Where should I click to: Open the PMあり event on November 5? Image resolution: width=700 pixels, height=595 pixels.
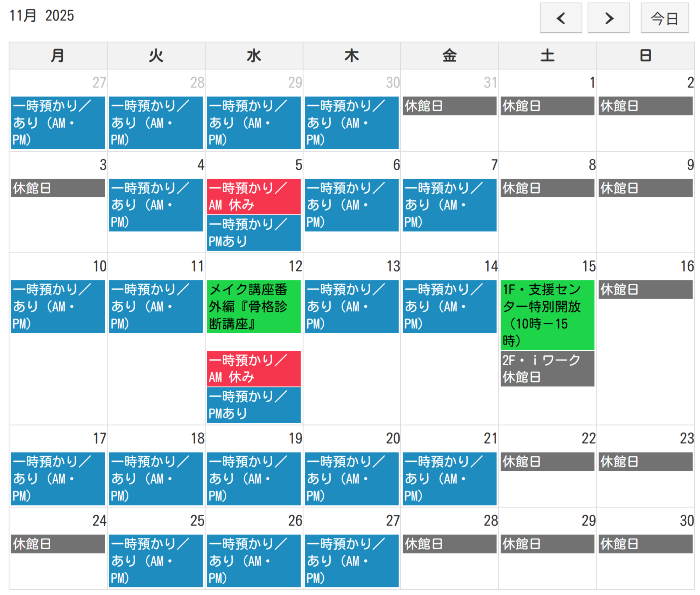(254, 233)
